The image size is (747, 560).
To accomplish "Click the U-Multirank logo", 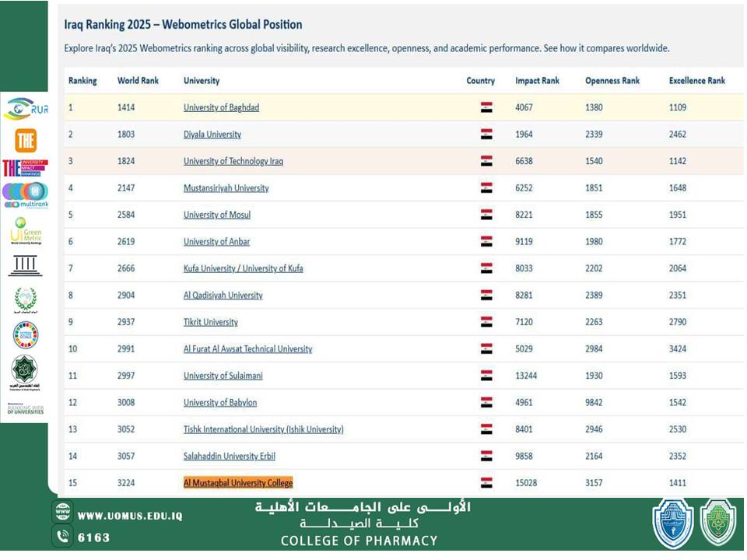I will coord(26,195).
